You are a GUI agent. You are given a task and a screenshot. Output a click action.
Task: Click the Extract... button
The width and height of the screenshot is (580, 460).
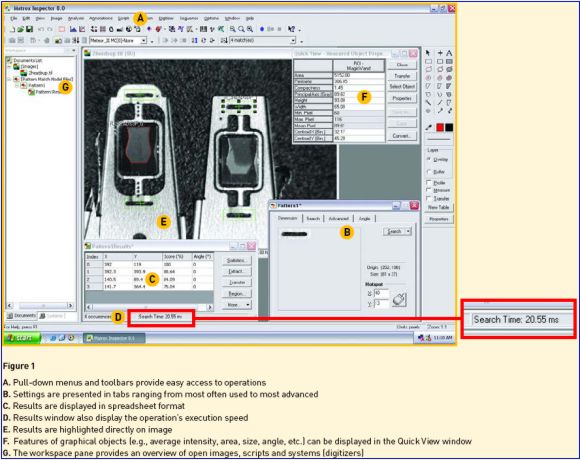[237, 271]
